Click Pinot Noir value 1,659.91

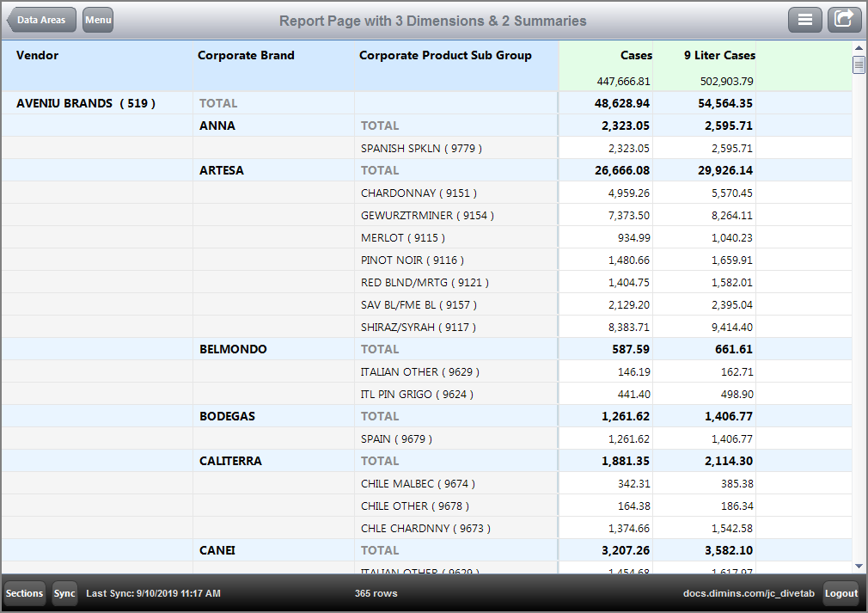click(732, 261)
